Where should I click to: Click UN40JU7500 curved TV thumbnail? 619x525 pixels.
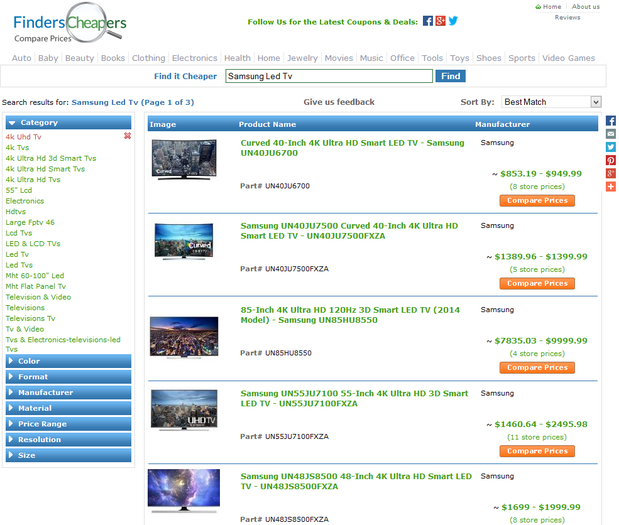184,241
